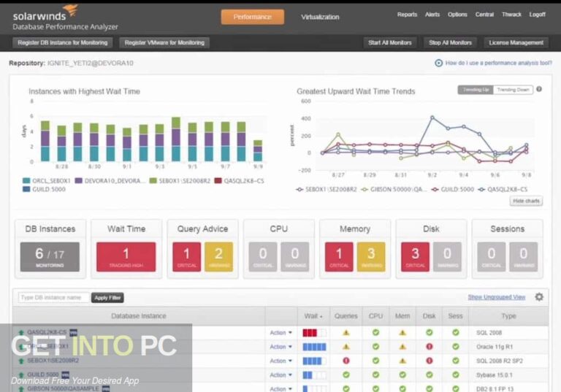Open the table settings gear icon
The height and width of the screenshot is (392, 561).
tap(539, 297)
